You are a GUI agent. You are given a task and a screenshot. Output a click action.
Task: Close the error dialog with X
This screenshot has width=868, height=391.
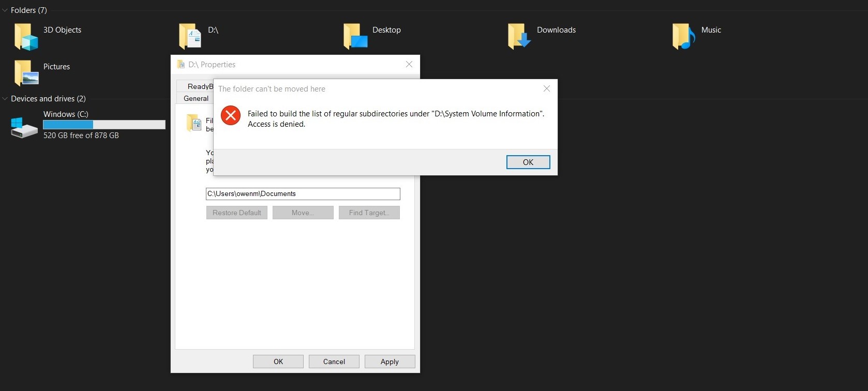tap(547, 89)
